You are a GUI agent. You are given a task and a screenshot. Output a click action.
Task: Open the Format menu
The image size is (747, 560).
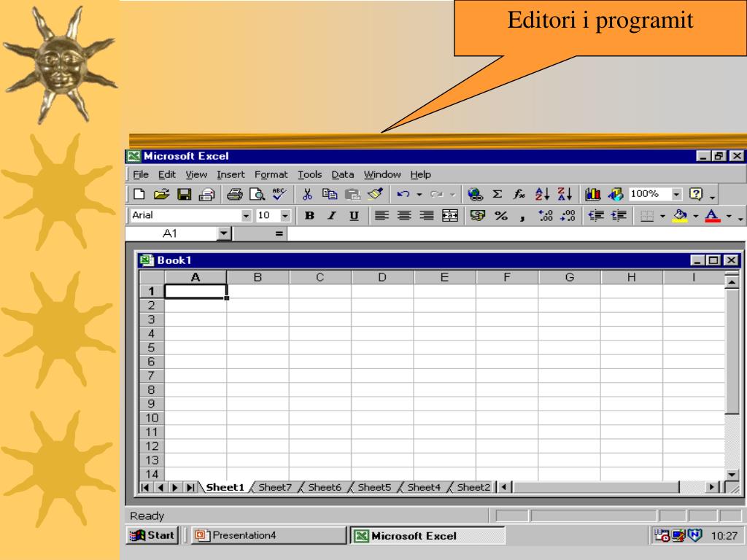tap(271, 174)
